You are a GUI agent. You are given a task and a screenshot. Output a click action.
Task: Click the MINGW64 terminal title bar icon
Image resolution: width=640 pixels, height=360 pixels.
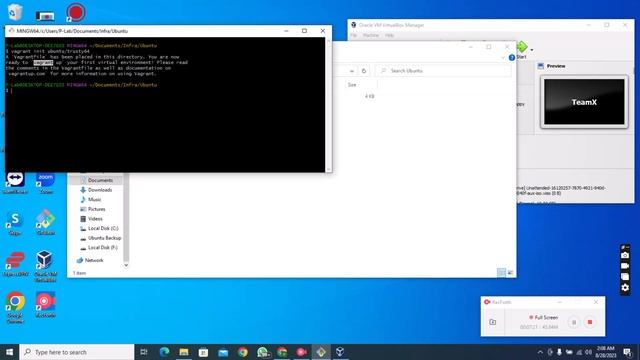[x=11, y=31]
